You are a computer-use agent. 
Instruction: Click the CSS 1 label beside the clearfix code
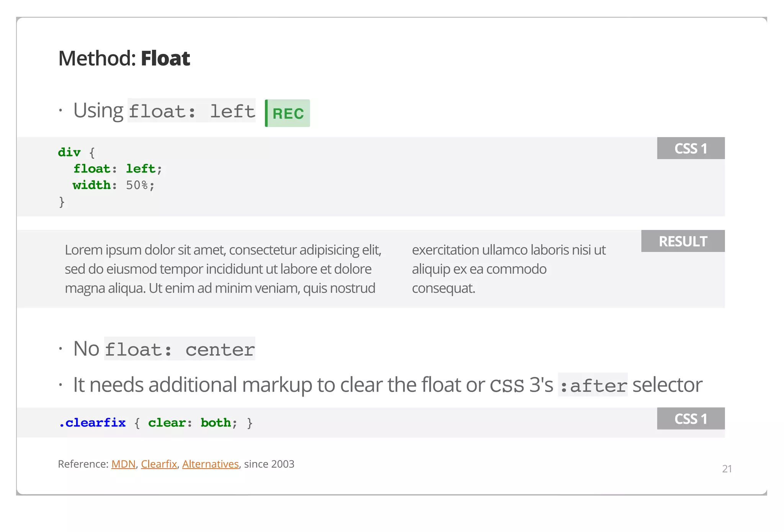pos(691,419)
